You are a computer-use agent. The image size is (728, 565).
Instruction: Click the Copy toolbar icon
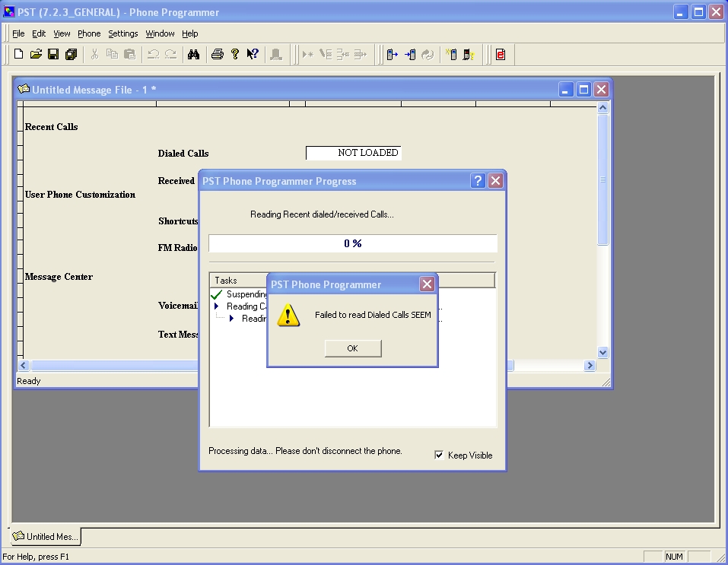pyautogui.click(x=112, y=54)
